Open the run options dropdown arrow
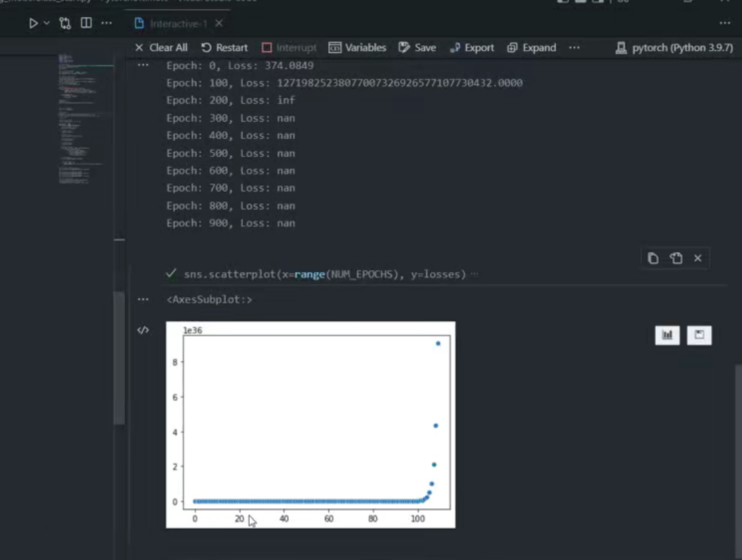 click(x=46, y=23)
